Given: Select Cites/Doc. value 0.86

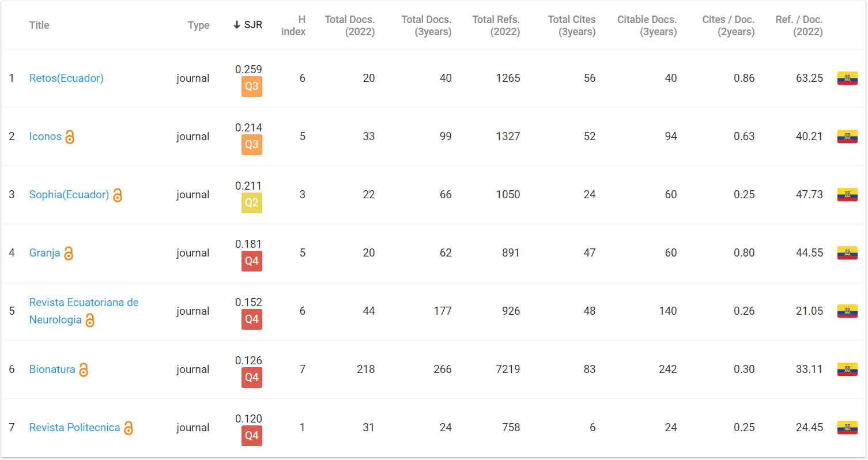Looking at the screenshot, I should click(744, 78).
